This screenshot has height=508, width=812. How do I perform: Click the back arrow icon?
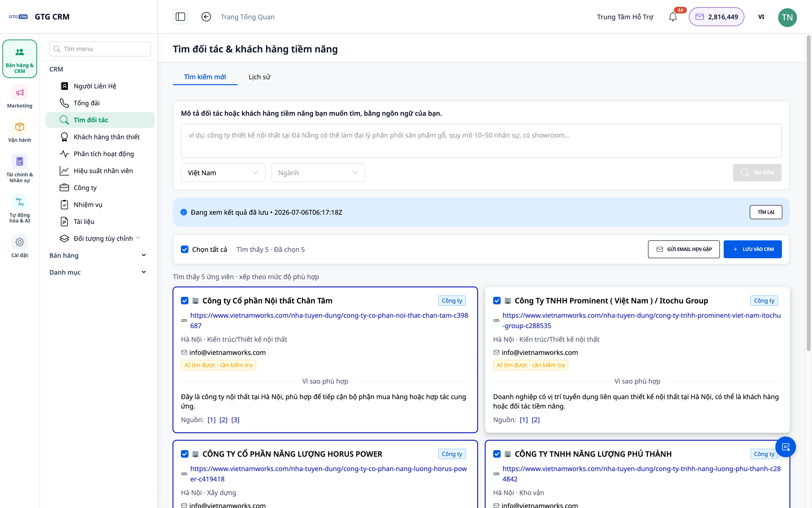(206, 17)
